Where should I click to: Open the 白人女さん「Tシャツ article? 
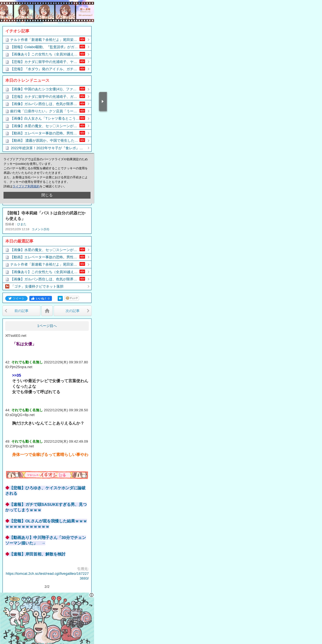click(x=47, y=119)
